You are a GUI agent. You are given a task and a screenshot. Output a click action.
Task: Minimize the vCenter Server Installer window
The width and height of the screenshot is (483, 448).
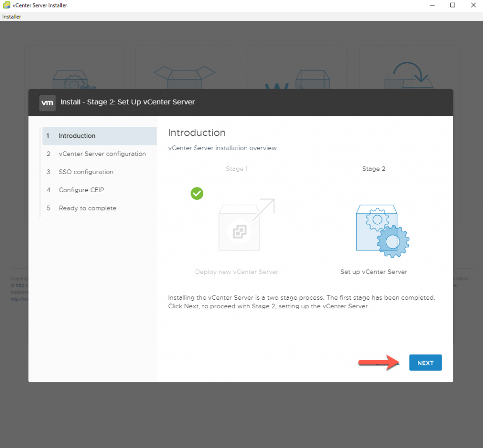tap(433, 5)
